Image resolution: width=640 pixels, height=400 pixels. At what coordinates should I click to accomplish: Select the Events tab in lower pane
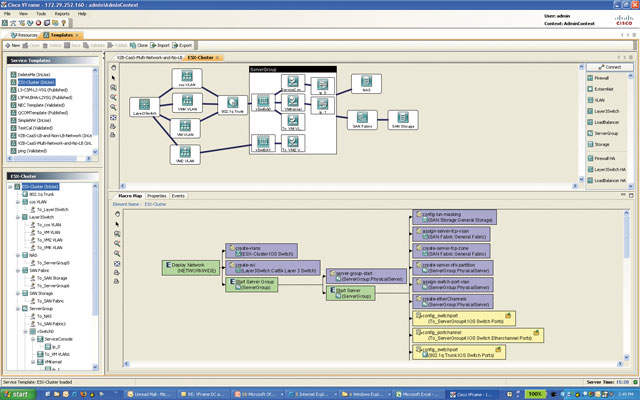pos(178,196)
